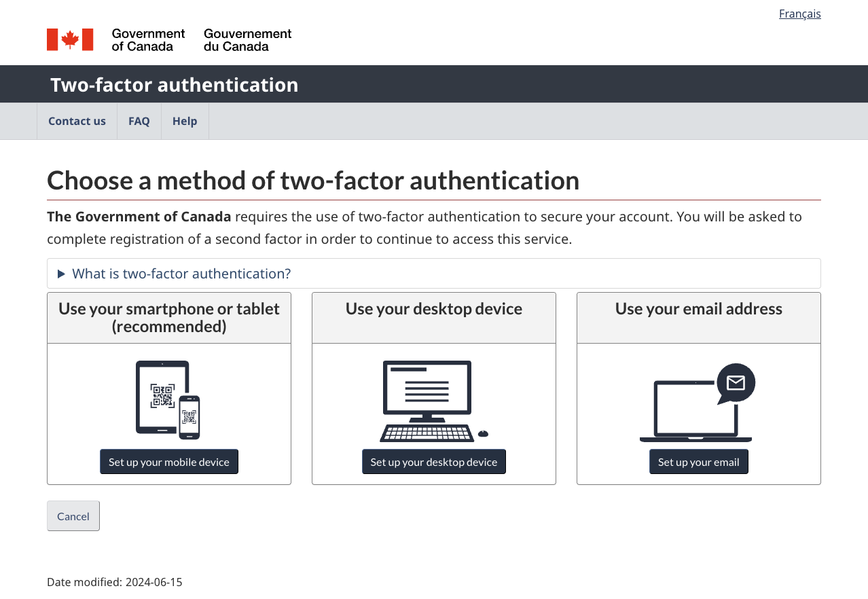Select the Use your desktop device card header
Screen dimensions: 868x599
tap(433, 308)
